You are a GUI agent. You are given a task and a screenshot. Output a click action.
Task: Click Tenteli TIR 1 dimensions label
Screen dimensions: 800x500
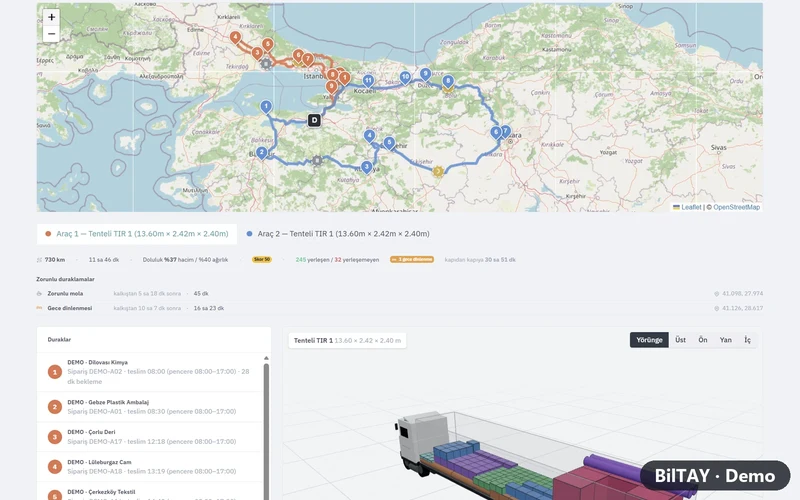(x=347, y=340)
